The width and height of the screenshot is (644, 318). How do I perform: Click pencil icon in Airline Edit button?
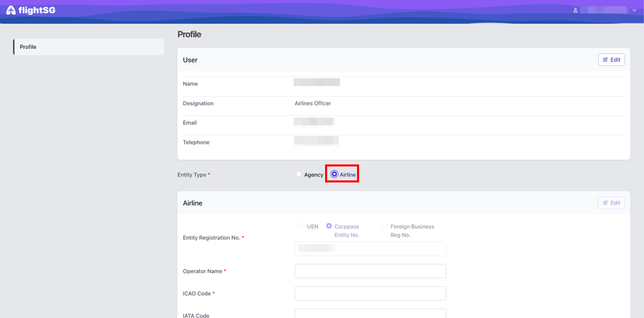pyautogui.click(x=605, y=203)
